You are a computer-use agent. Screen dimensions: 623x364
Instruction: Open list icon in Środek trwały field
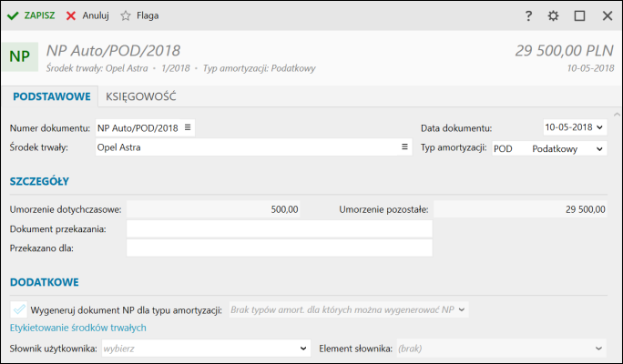(x=404, y=147)
